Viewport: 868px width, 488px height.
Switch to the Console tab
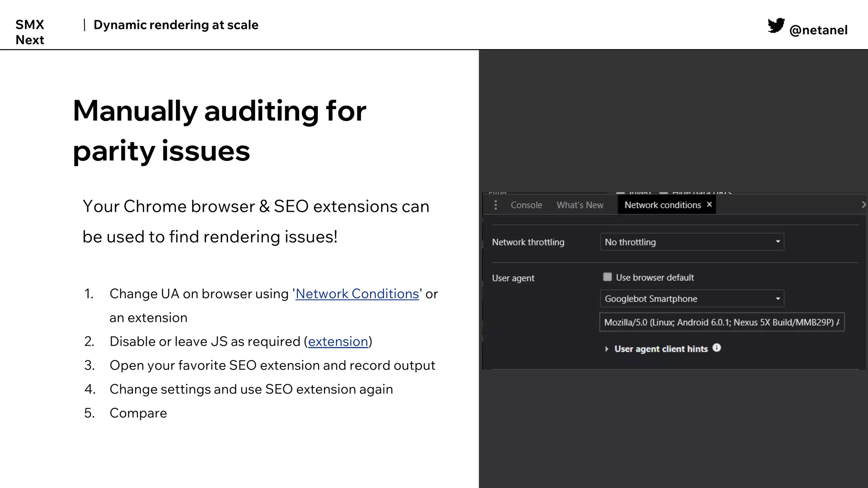[526, 205]
